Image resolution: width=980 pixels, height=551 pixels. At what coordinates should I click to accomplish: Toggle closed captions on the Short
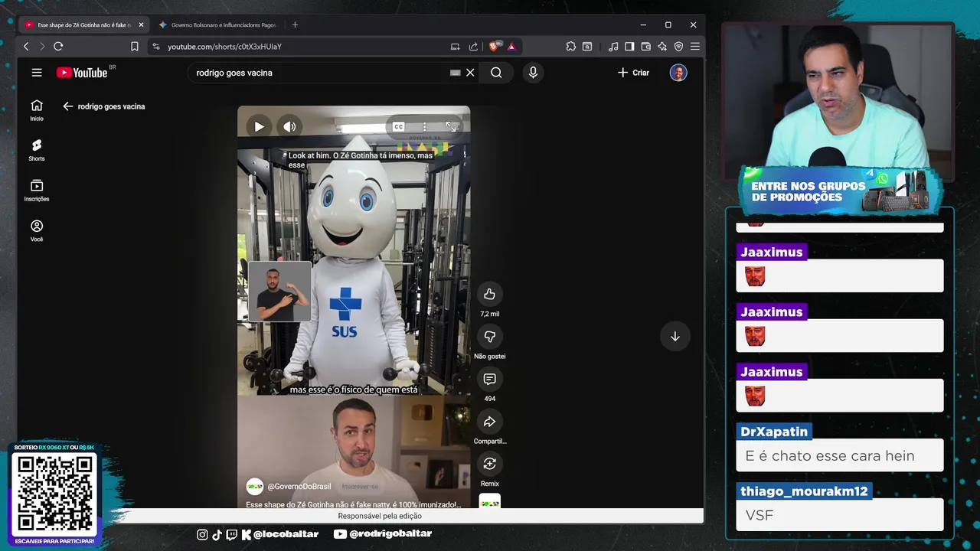coord(398,127)
